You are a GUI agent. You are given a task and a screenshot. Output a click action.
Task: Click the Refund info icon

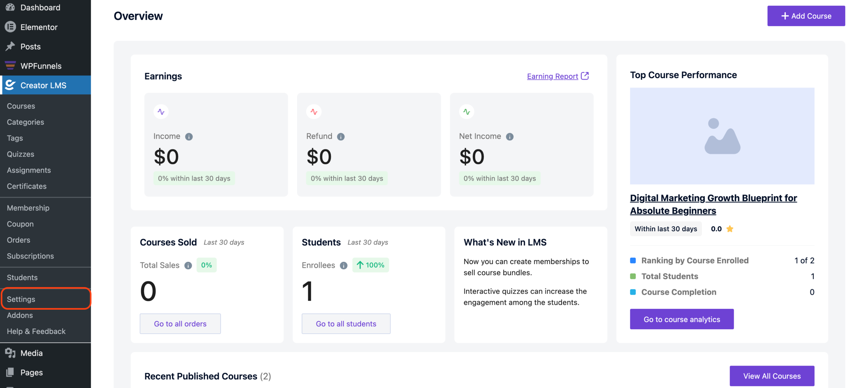pos(340,136)
